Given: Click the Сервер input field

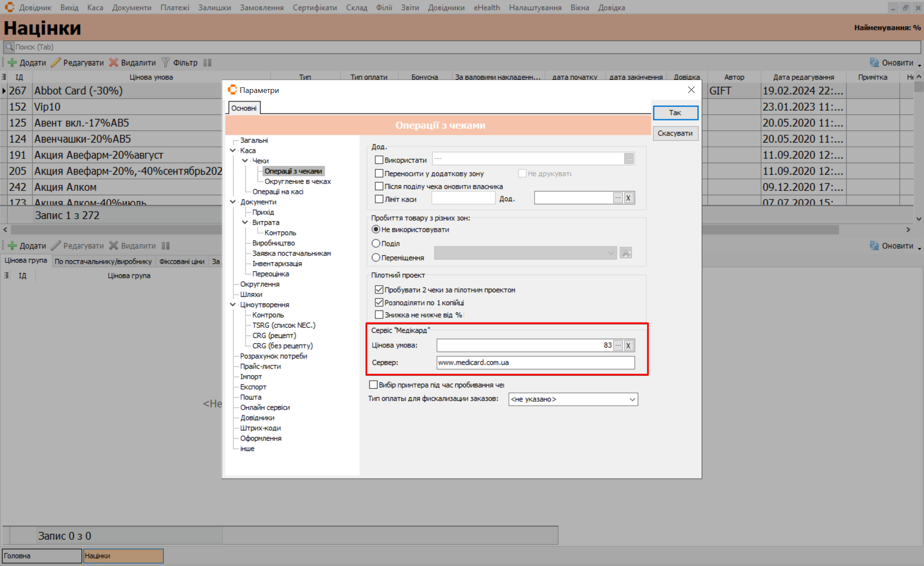Looking at the screenshot, I should coord(535,363).
